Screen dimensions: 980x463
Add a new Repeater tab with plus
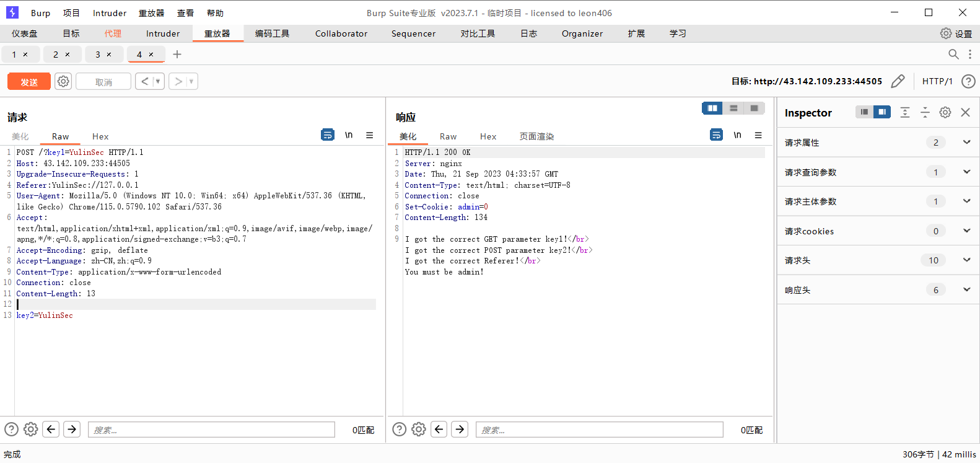pos(177,55)
